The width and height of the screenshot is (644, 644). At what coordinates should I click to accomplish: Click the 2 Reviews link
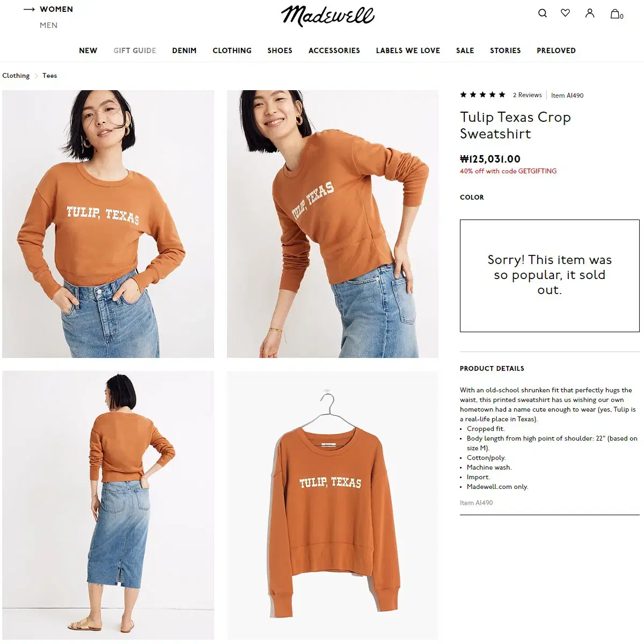point(527,95)
